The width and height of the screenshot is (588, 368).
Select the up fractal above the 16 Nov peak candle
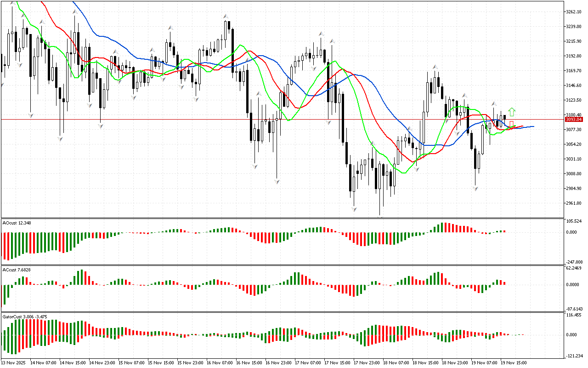226,17
